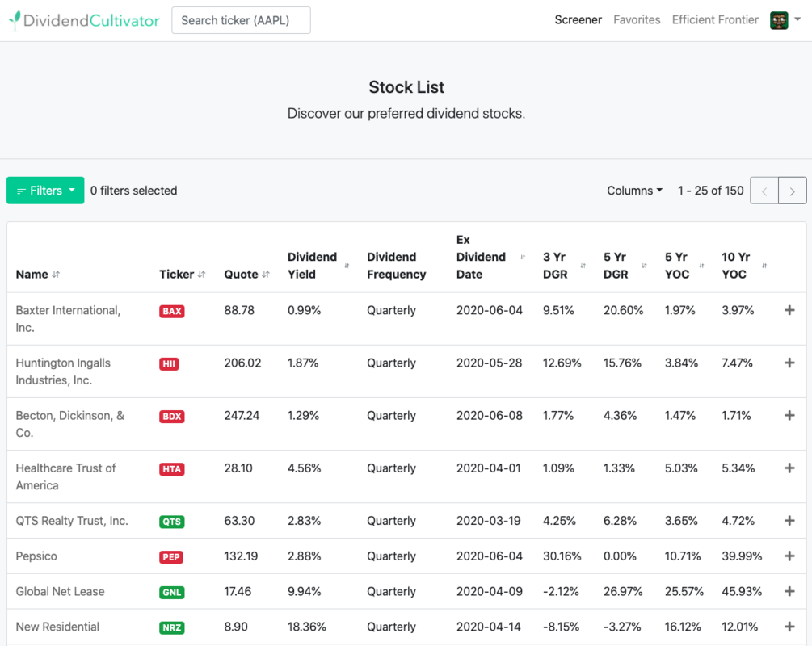The width and height of the screenshot is (812, 646).
Task: Open the Favorites page
Action: pyautogui.click(x=637, y=20)
